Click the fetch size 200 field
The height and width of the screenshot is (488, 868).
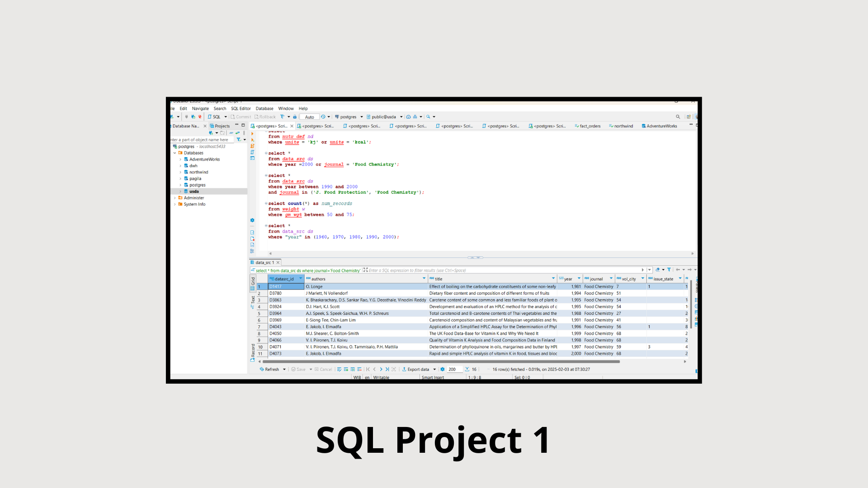click(454, 370)
